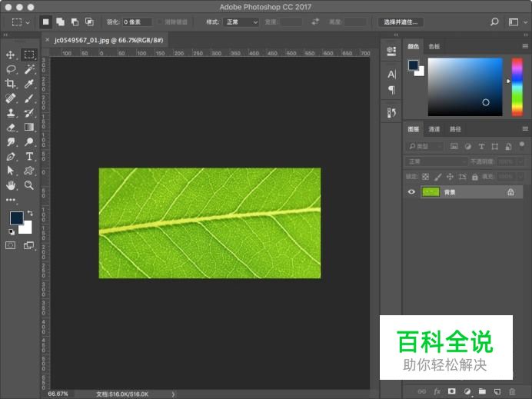The height and width of the screenshot is (399, 532).
Task: Activate the Zoom tool in toolbox
Action: [x=29, y=185]
